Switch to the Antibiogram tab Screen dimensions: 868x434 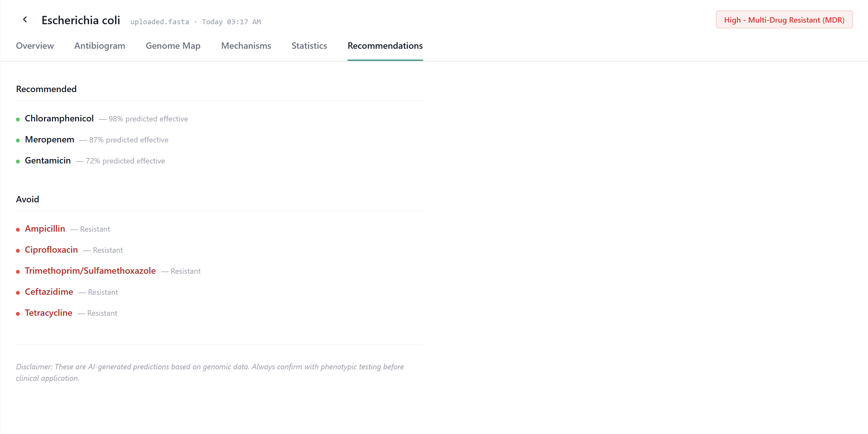pyautogui.click(x=99, y=46)
